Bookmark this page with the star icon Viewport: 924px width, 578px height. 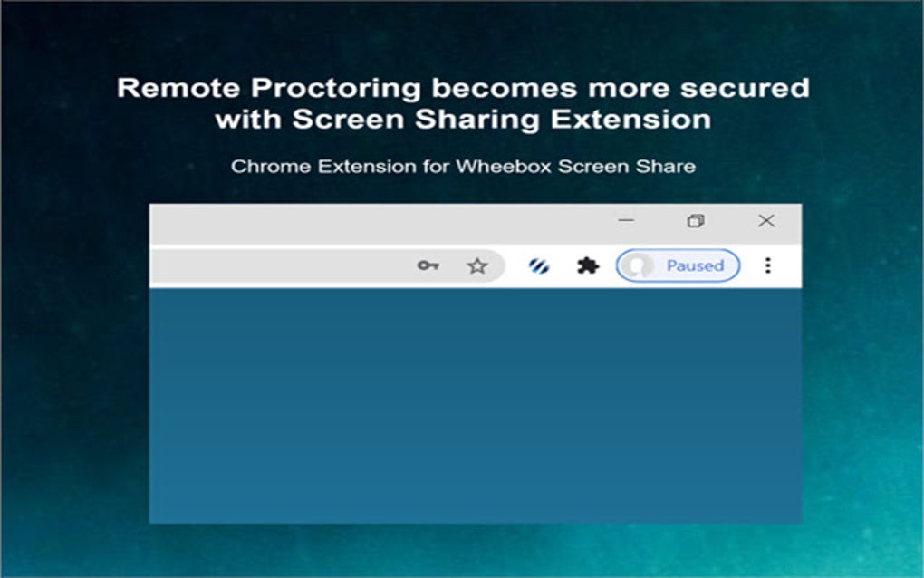477,266
